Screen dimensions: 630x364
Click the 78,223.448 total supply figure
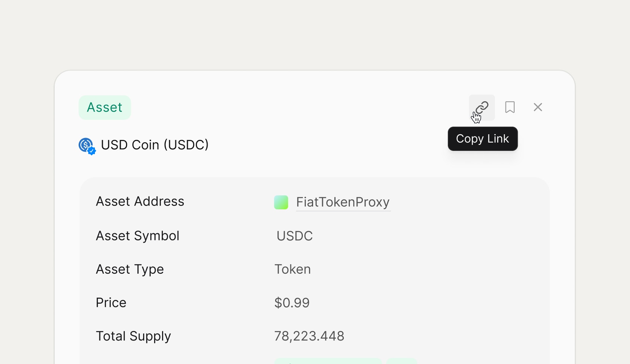tap(309, 336)
